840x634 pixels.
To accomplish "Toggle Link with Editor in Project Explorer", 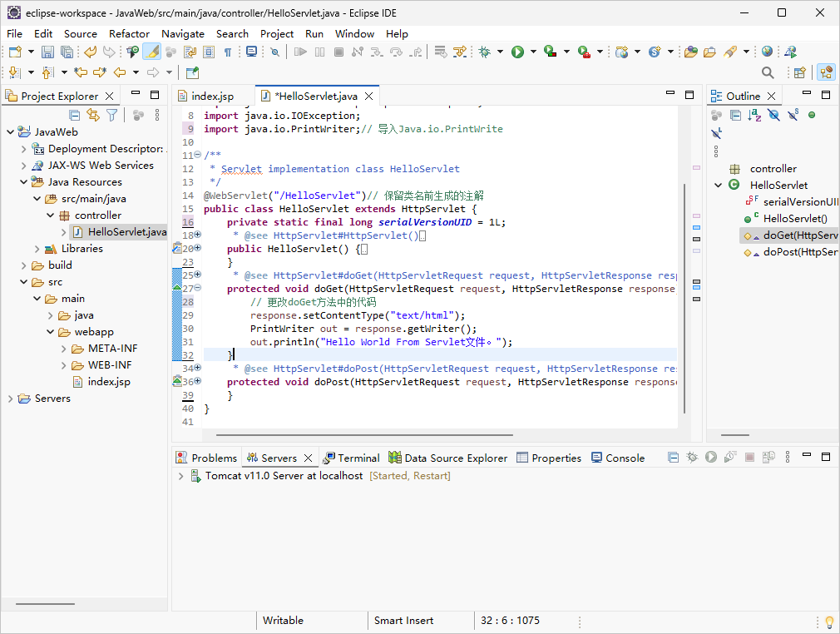I will tap(93, 115).
